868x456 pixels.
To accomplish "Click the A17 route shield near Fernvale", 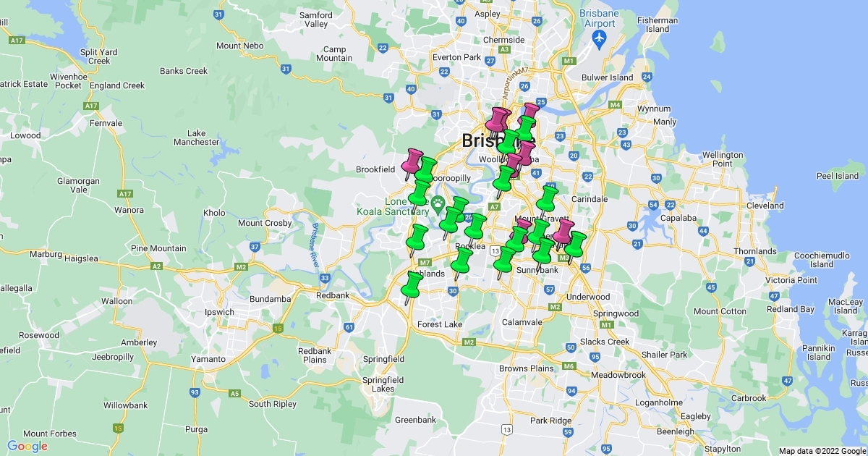I will pos(90,106).
